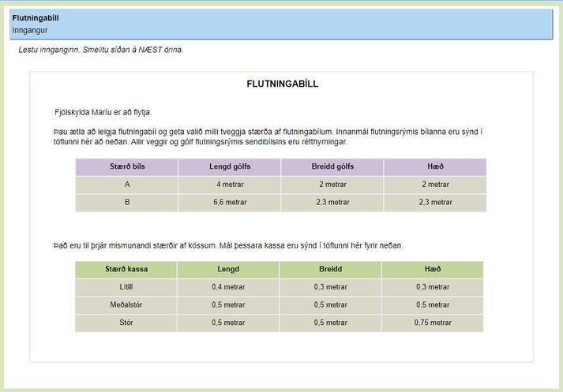563x392 pixels.
Task: Click the 'Flutningabíll' title in the blue header
Action: 36,18
